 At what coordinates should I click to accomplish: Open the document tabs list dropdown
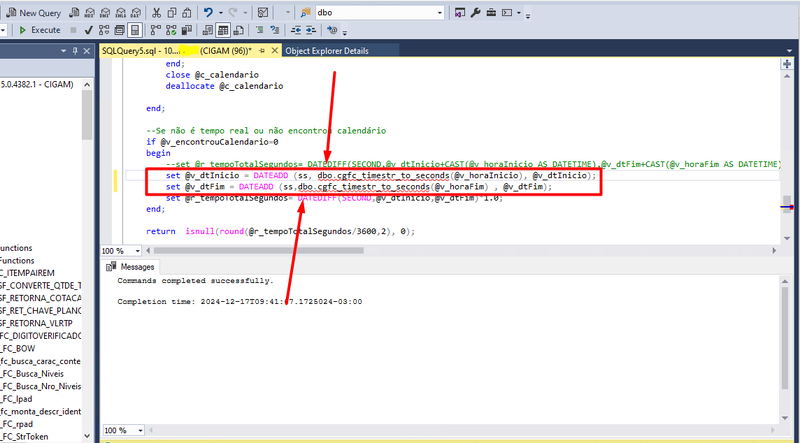click(x=790, y=51)
